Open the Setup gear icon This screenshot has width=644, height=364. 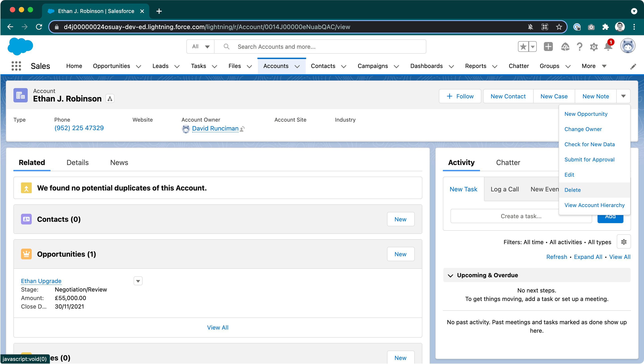click(x=594, y=47)
